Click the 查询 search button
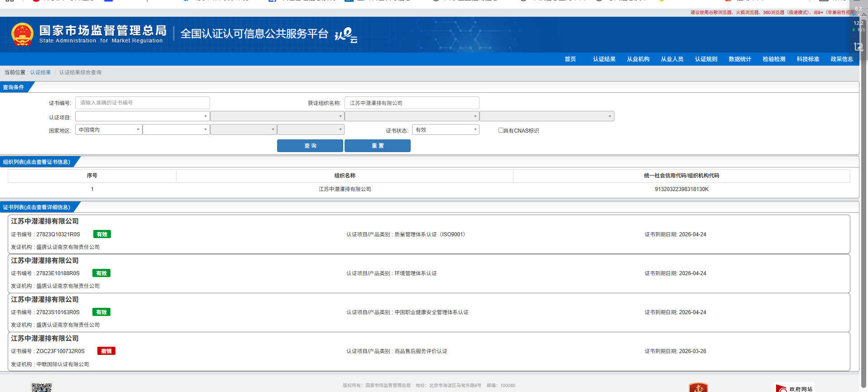868x392 pixels. click(x=310, y=146)
